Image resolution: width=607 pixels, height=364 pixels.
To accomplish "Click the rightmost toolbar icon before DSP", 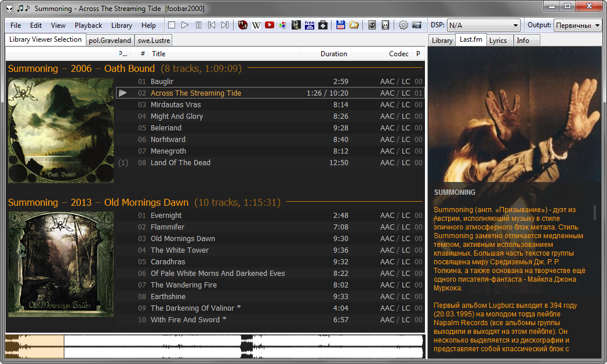I will point(416,25).
